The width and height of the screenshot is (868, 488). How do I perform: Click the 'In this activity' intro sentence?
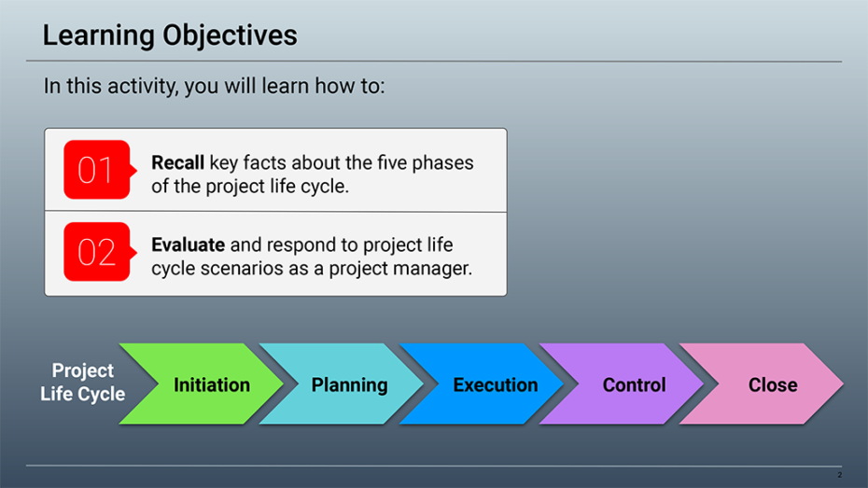(214, 87)
